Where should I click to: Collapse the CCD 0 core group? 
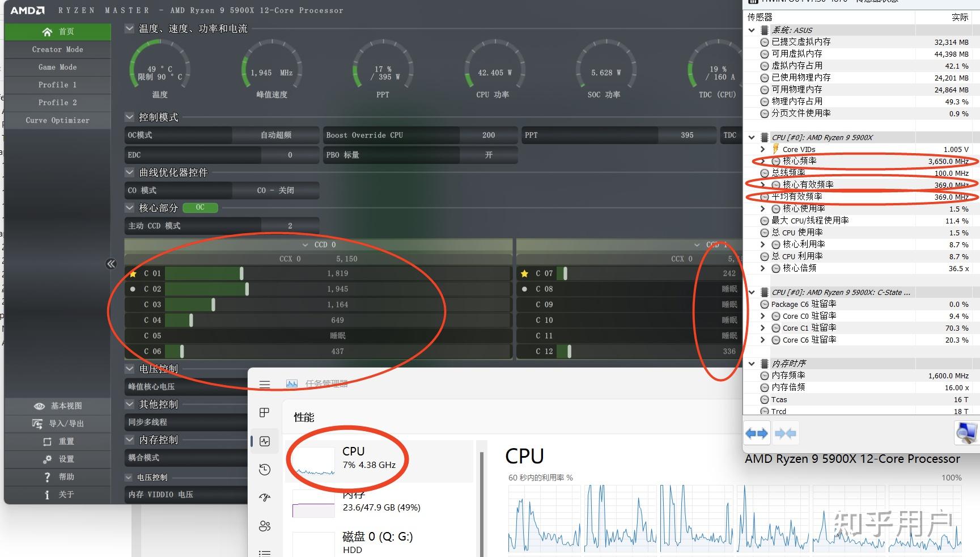306,244
